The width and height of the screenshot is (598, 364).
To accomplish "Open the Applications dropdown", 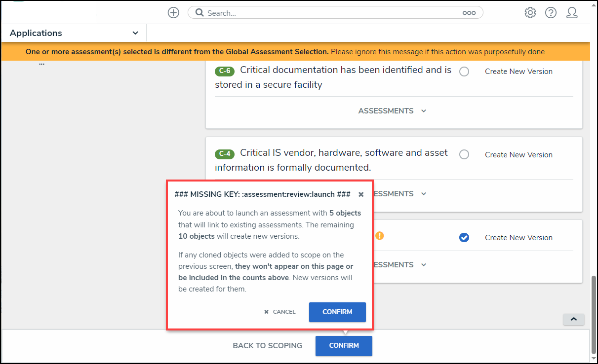I will coord(74,33).
